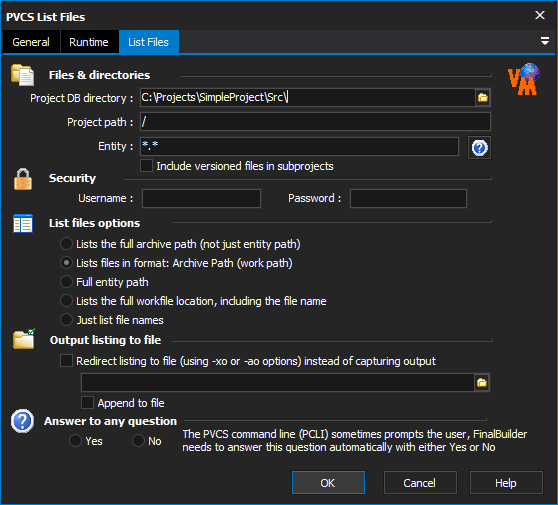Open Help for this dialog
This screenshot has width=558, height=505.
click(x=506, y=483)
